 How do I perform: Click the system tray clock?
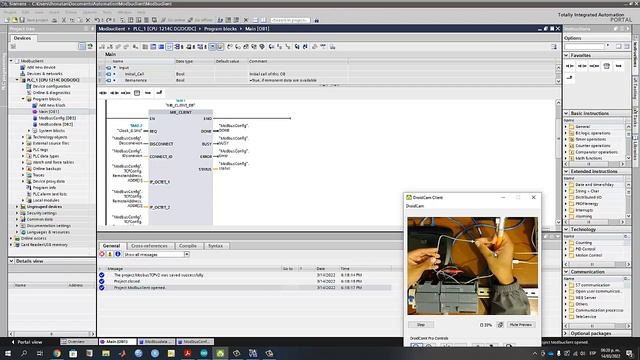[x=610, y=353]
